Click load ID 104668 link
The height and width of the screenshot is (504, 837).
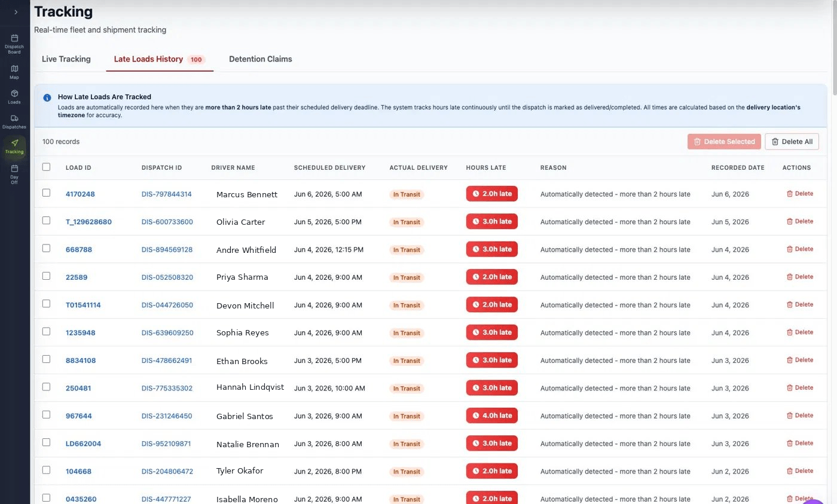pos(78,471)
